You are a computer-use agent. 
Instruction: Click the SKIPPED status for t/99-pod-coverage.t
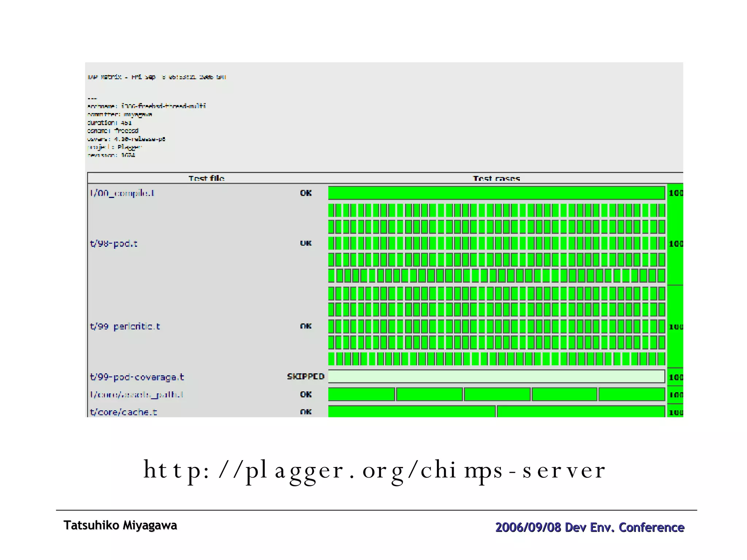click(306, 377)
